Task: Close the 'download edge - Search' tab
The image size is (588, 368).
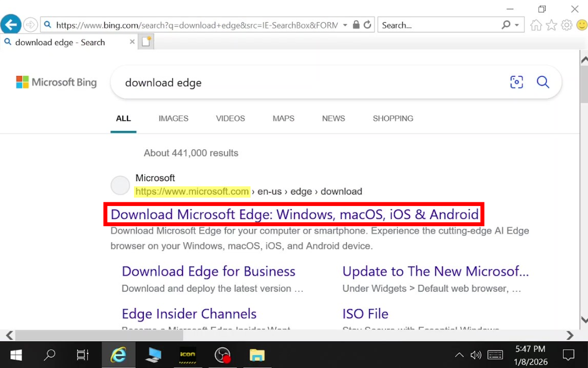Action: pos(132,42)
